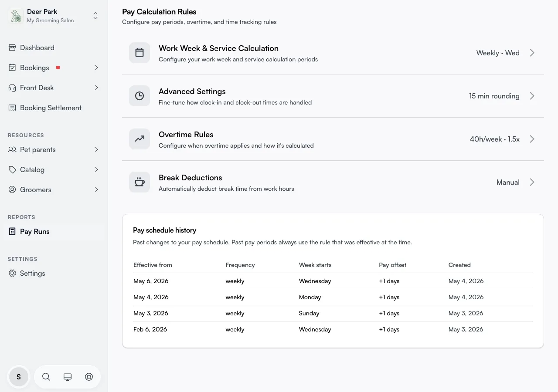
Task: Expand the Catalog submenu chevron
Action: coord(96,169)
